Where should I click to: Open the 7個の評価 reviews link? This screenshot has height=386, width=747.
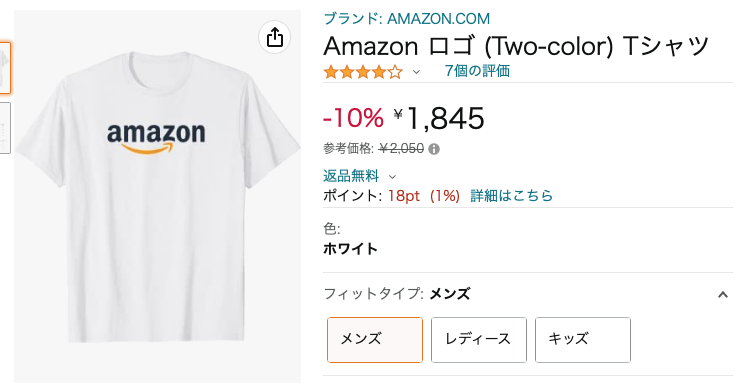[x=477, y=71]
